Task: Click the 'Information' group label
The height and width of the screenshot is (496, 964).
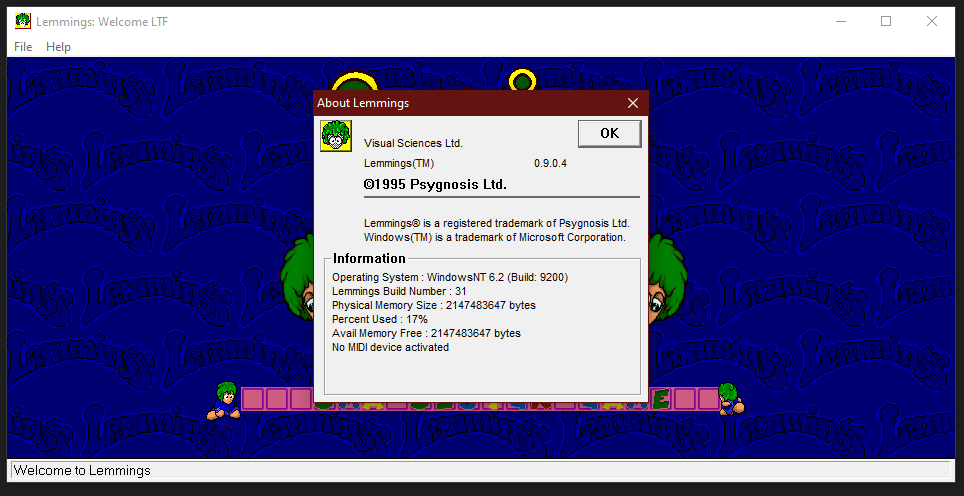Action: 369,258
